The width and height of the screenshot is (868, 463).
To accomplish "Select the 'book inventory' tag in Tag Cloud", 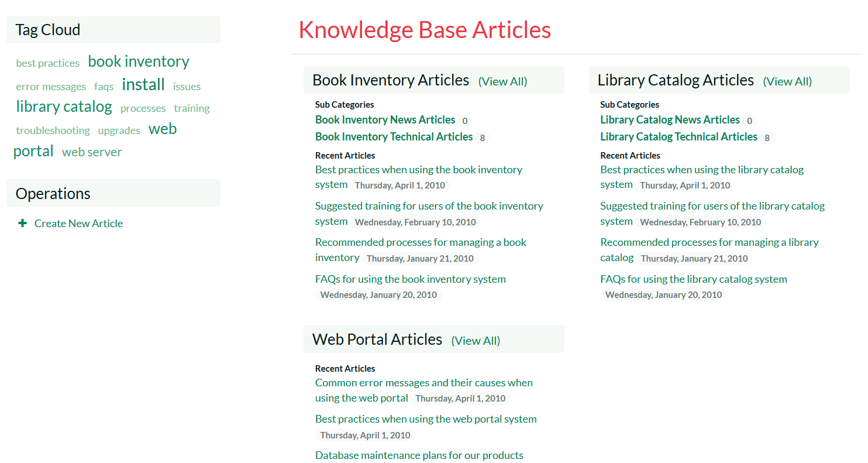I will click(x=139, y=61).
